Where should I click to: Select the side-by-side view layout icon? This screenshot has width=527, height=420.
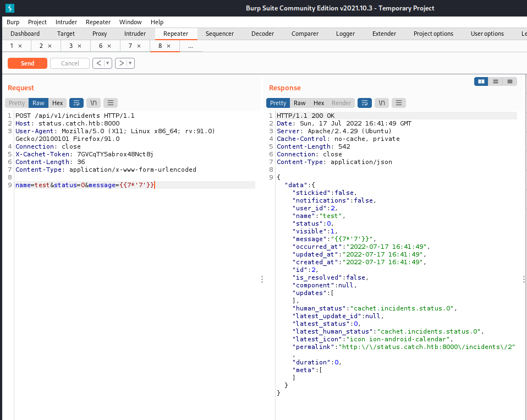pos(481,81)
